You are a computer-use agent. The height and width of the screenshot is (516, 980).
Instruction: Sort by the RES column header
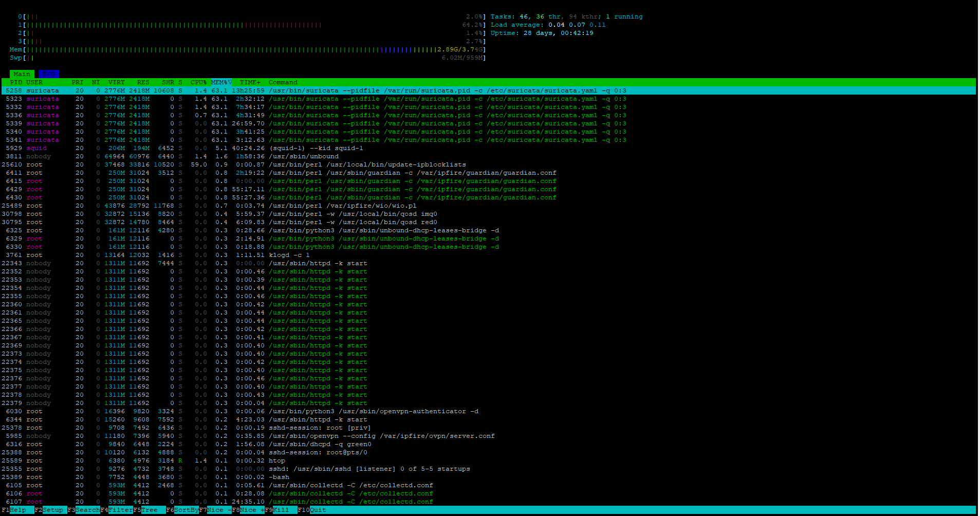point(143,82)
